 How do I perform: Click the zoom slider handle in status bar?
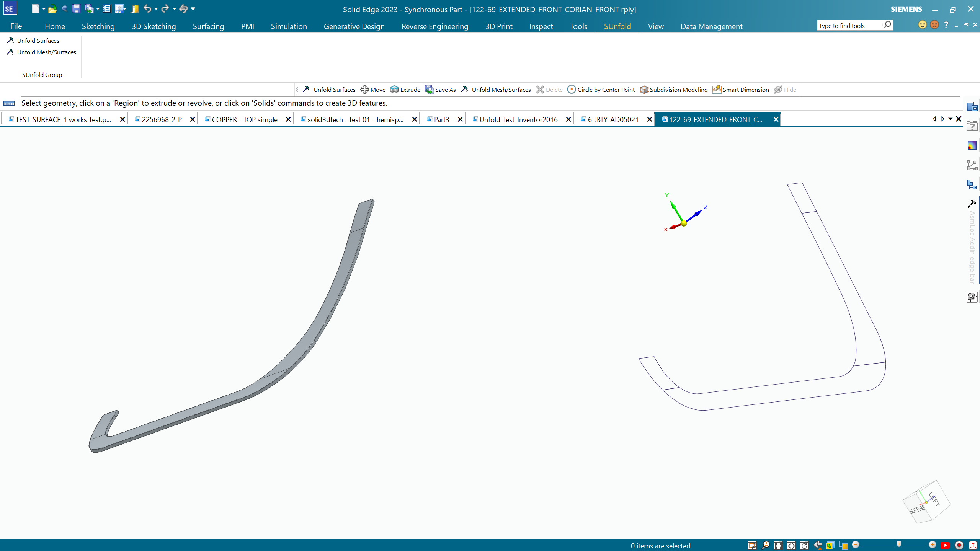[x=899, y=544]
